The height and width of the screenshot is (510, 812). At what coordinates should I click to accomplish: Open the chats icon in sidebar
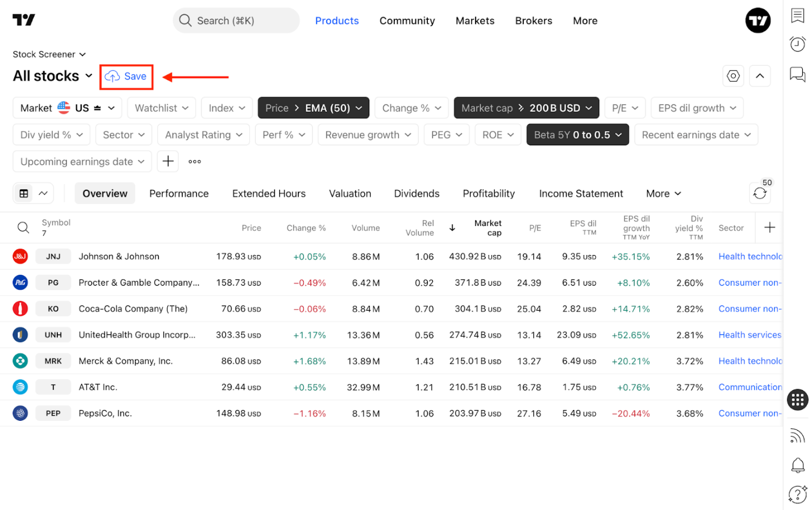[797, 74]
